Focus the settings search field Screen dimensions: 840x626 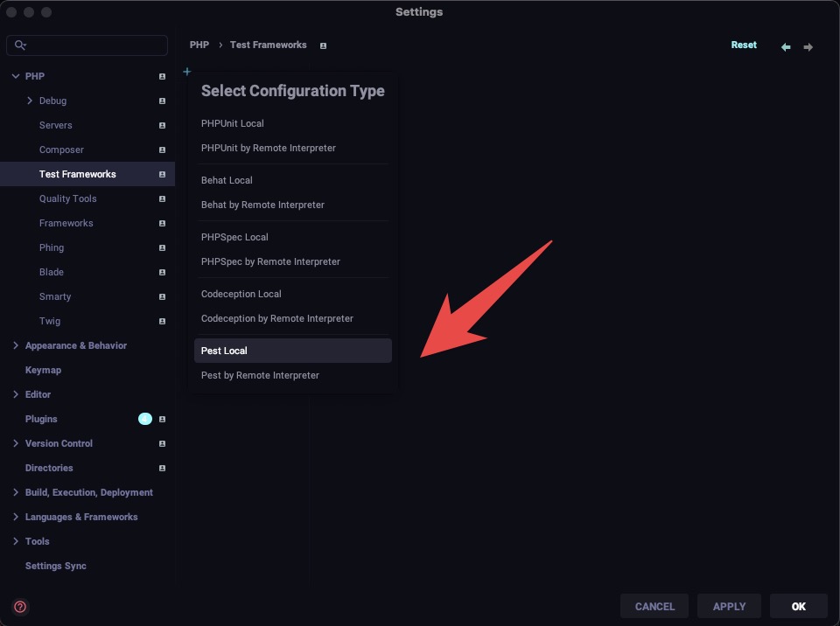point(87,45)
